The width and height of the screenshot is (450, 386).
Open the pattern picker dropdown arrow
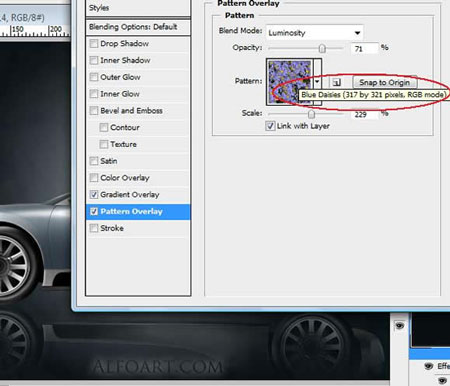317,81
